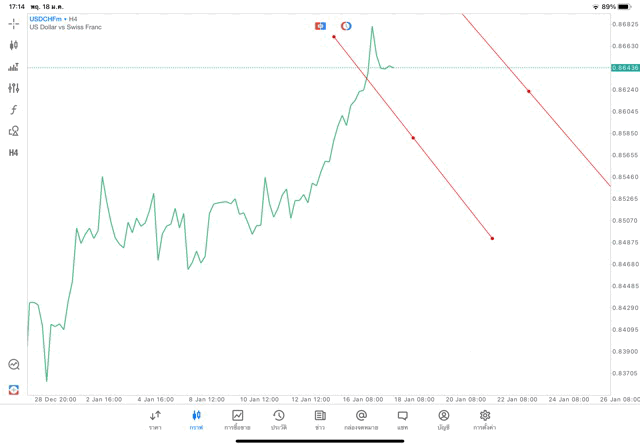Activate the crosshair cursor tool

point(14,23)
